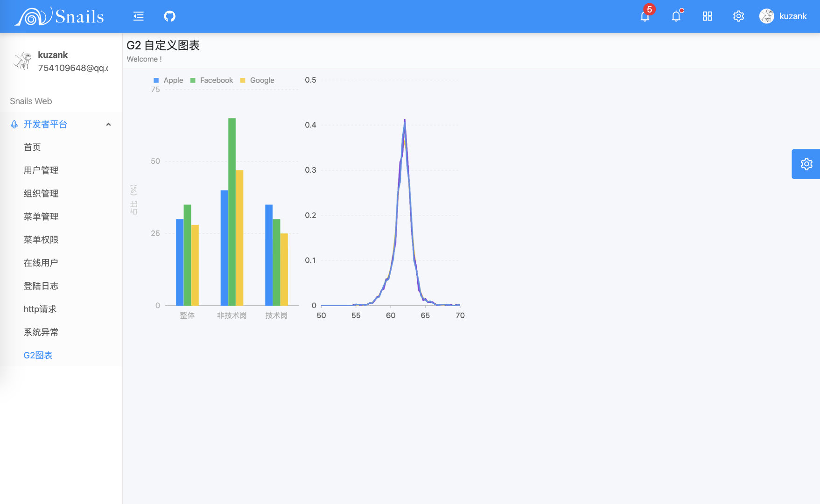Click the sidebar email 754109648@qq
Image resolution: width=820 pixels, height=504 pixels.
tap(73, 68)
